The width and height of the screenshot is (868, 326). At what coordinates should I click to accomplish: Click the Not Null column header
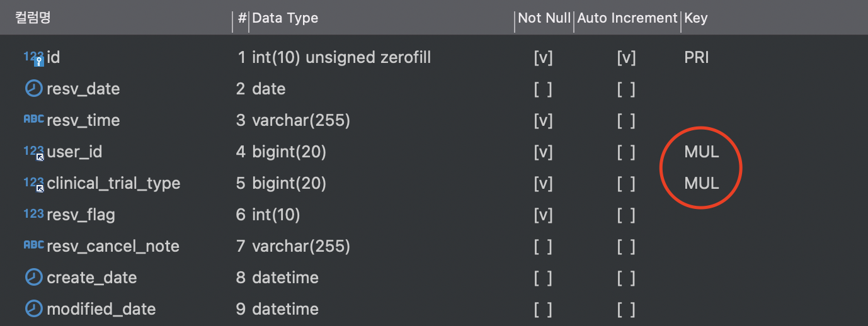(x=544, y=18)
